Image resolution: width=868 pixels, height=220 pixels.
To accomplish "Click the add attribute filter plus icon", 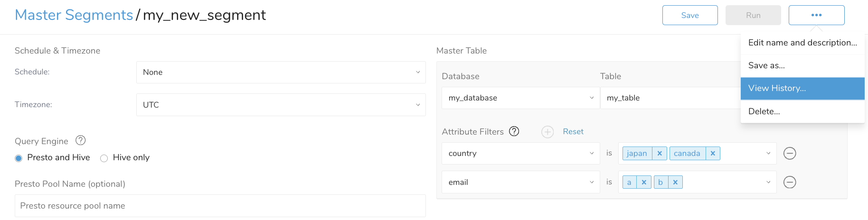I will (x=547, y=132).
